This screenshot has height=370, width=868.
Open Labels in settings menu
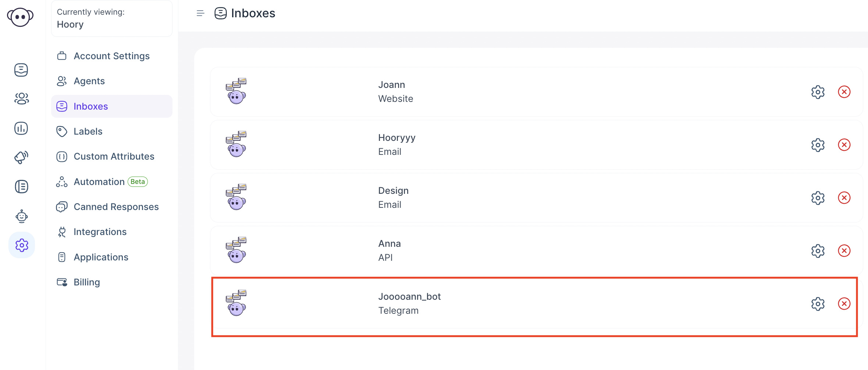point(112,131)
